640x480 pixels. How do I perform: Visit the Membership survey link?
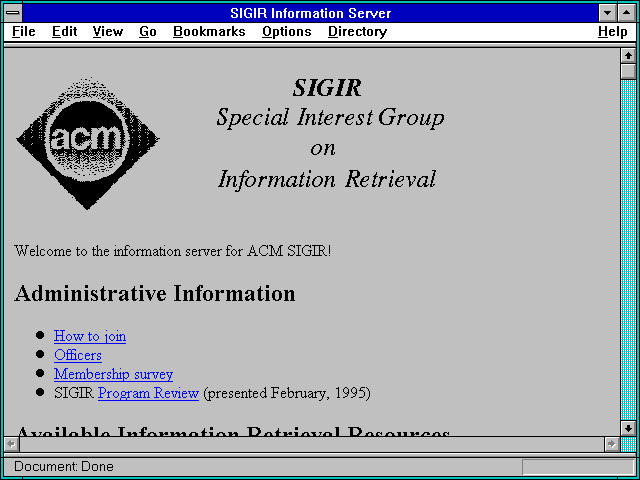click(x=113, y=374)
